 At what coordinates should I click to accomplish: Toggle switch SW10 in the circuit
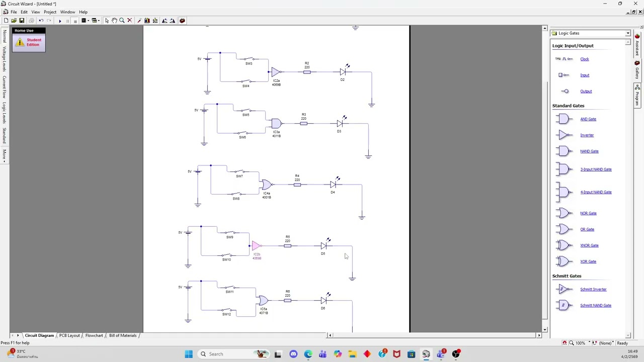pos(226,255)
